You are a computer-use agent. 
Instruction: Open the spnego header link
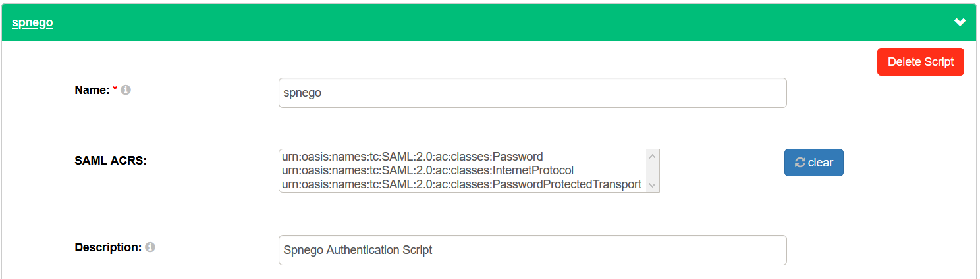(x=32, y=22)
